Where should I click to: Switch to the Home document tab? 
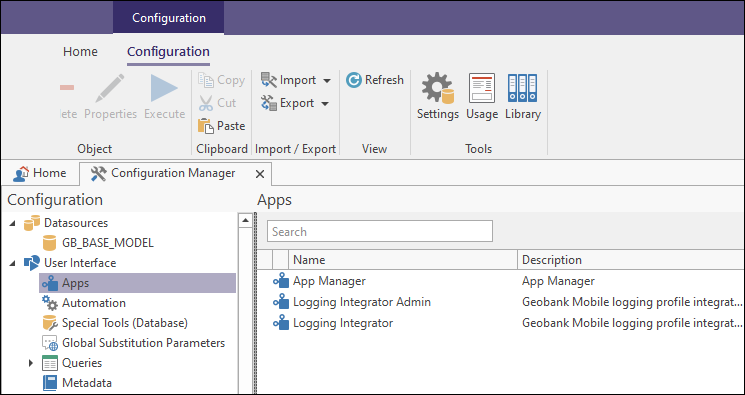(x=39, y=173)
